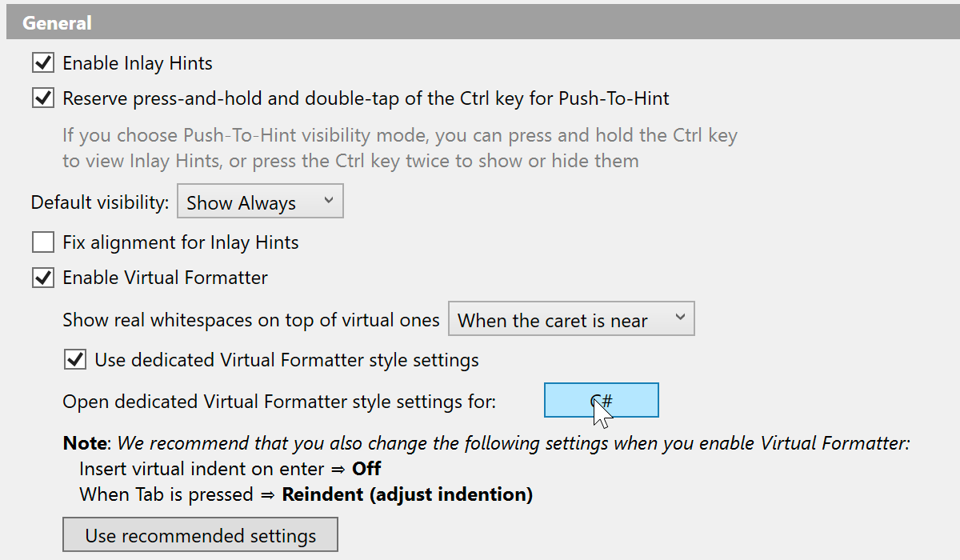Screen dimensions: 960x560
Task: Click the arrow on the real whitespaces combo box
Action: coord(680,318)
